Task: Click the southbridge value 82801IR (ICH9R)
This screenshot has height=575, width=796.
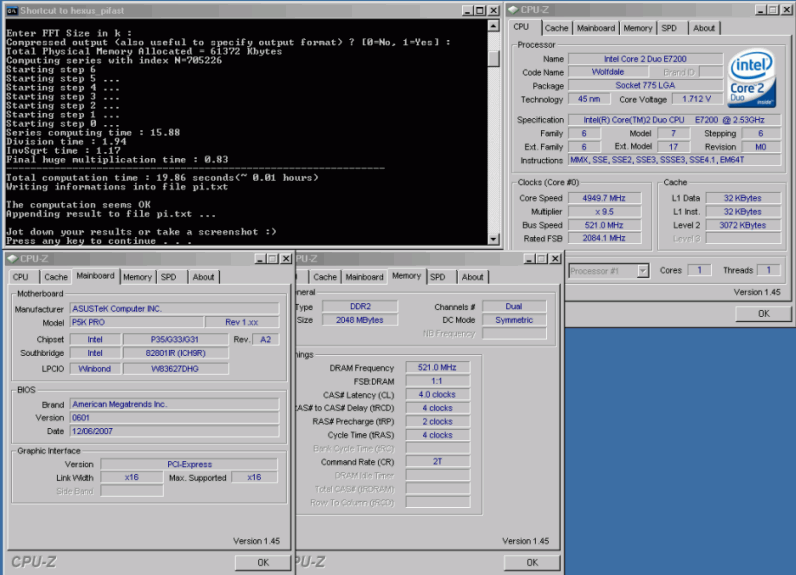Action: (x=175, y=353)
